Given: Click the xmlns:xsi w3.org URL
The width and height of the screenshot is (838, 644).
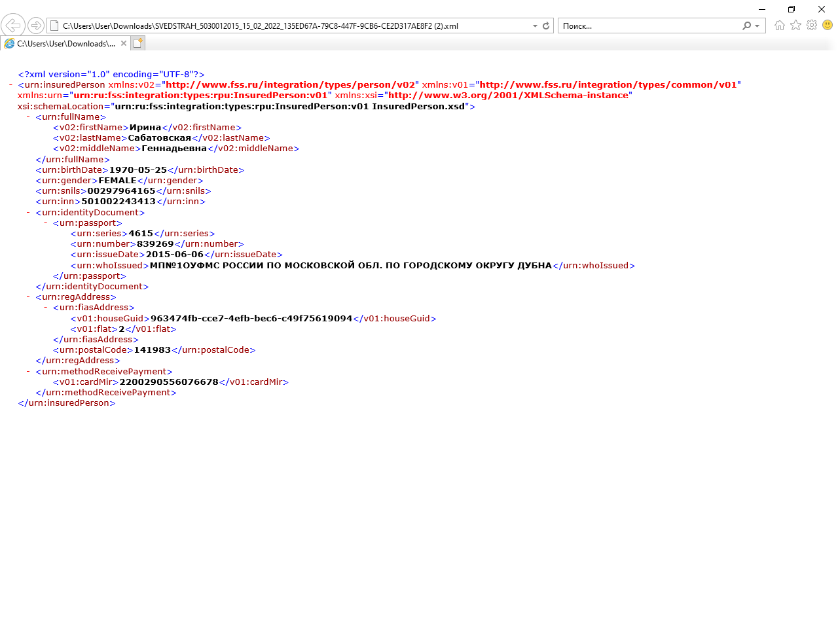Looking at the screenshot, I should pos(508,96).
